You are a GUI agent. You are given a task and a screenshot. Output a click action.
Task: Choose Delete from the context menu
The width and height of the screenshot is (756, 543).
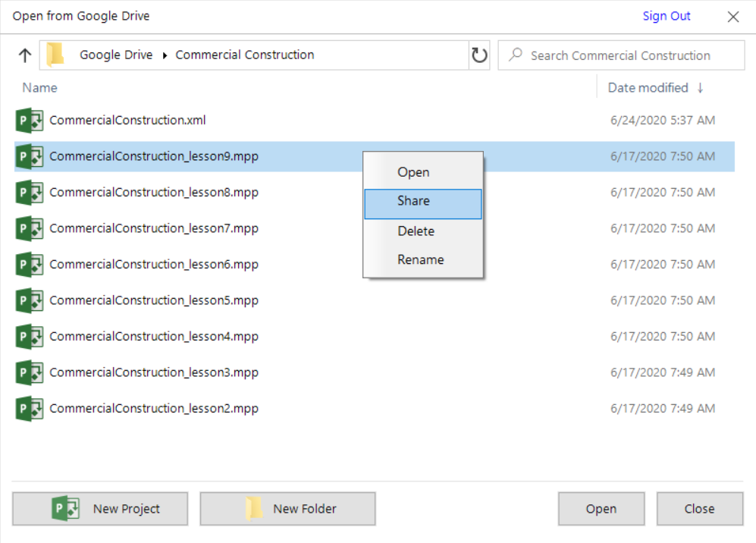point(423,231)
